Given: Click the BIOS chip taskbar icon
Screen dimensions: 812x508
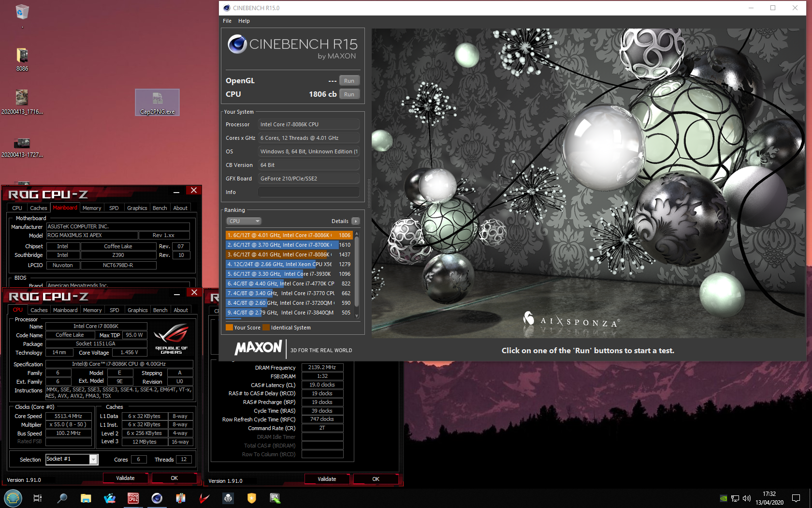Looking at the screenshot, I should click(x=275, y=498).
